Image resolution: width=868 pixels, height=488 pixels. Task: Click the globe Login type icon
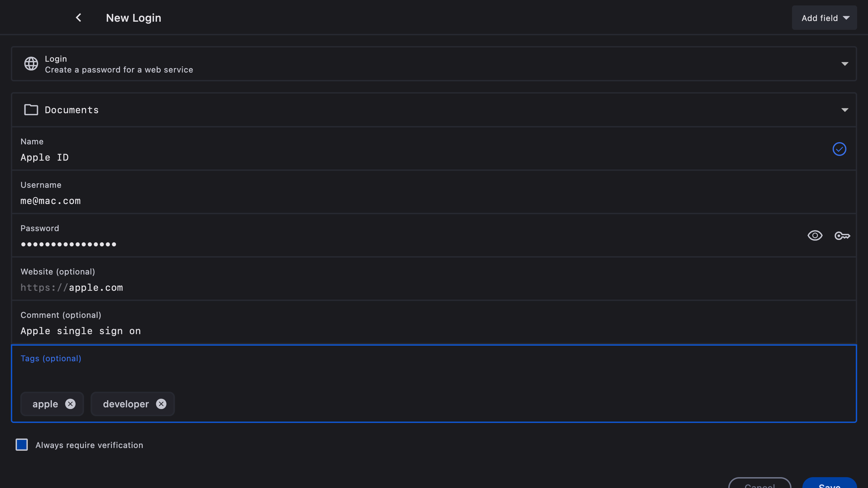pyautogui.click(x=31, y=64)
